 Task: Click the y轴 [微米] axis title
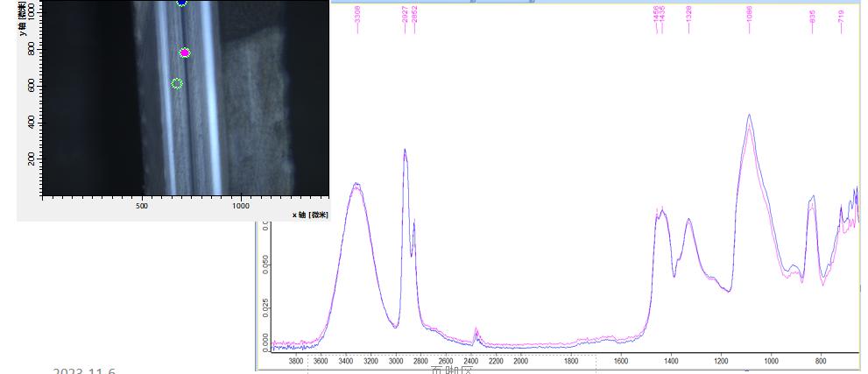[x=22, y=18]
